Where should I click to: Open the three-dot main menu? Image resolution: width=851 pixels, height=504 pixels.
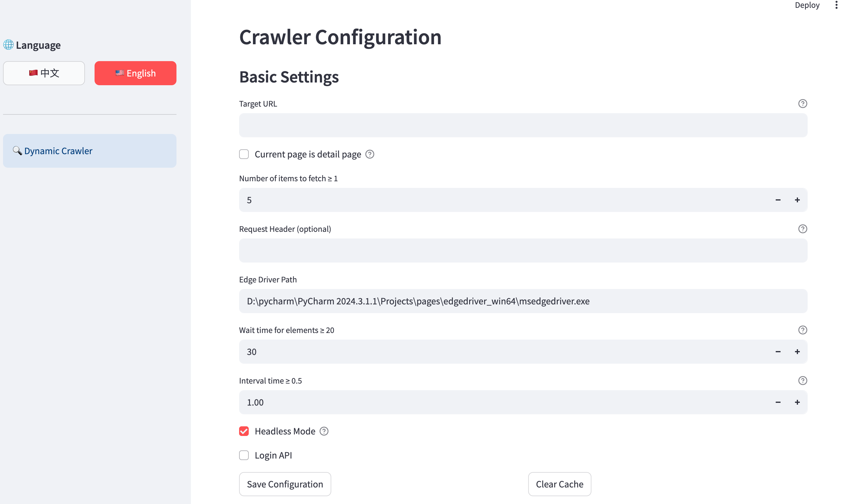point(836,5)
